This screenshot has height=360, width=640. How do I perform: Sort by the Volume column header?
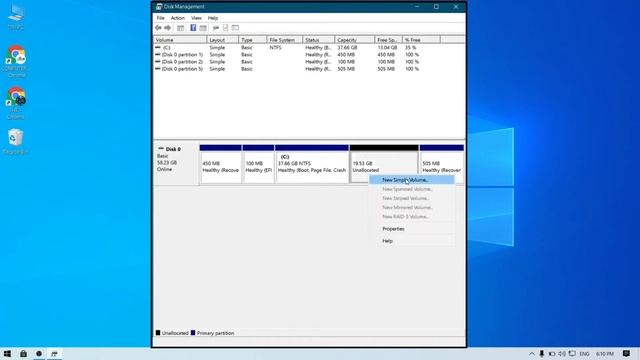tap(180, 40)
